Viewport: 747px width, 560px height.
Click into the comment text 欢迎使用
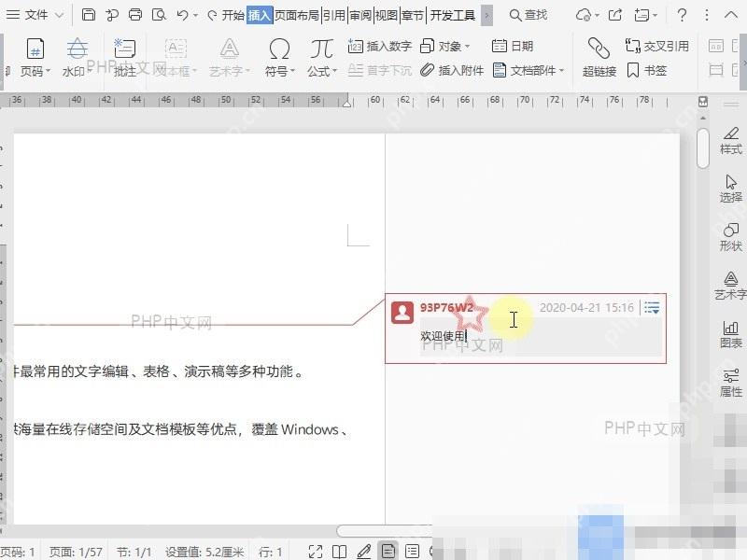click(x=442, y=336)
